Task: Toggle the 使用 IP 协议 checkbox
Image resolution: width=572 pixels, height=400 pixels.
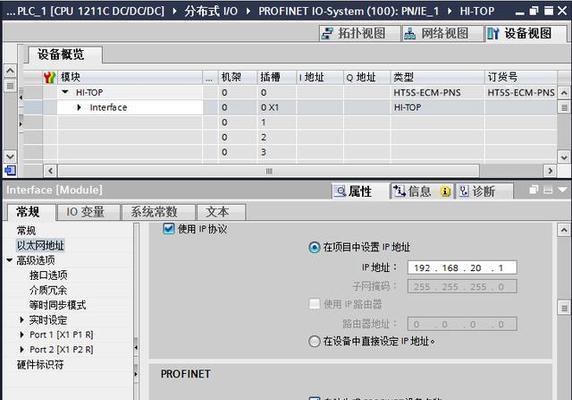Action: (169, 229)
